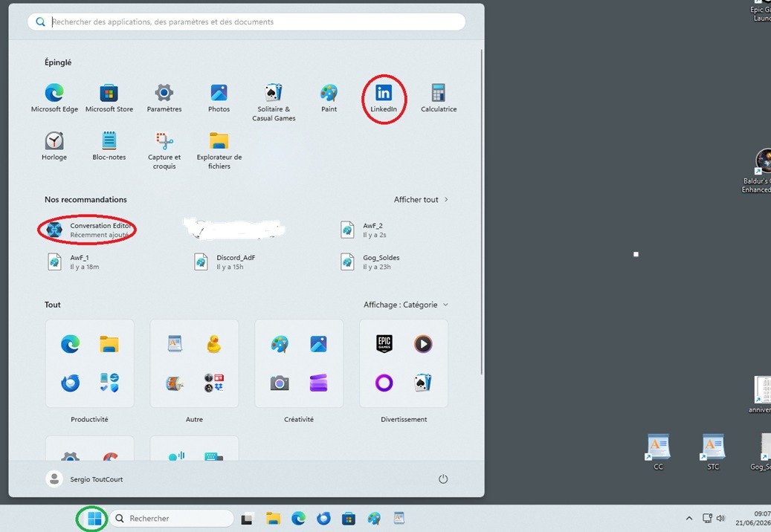Open the Bloc-notes pinned app
771x532 pixels.
point(109,146)
